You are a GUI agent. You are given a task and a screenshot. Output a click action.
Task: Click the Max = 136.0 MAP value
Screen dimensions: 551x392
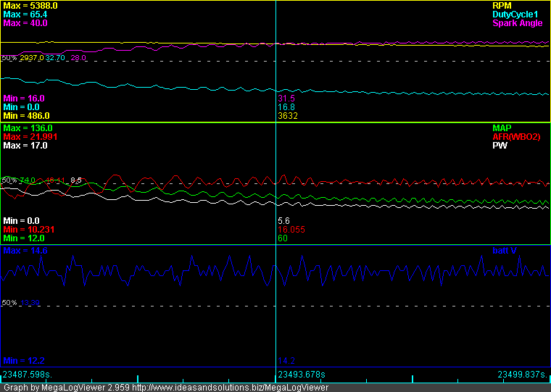[28, 128]
